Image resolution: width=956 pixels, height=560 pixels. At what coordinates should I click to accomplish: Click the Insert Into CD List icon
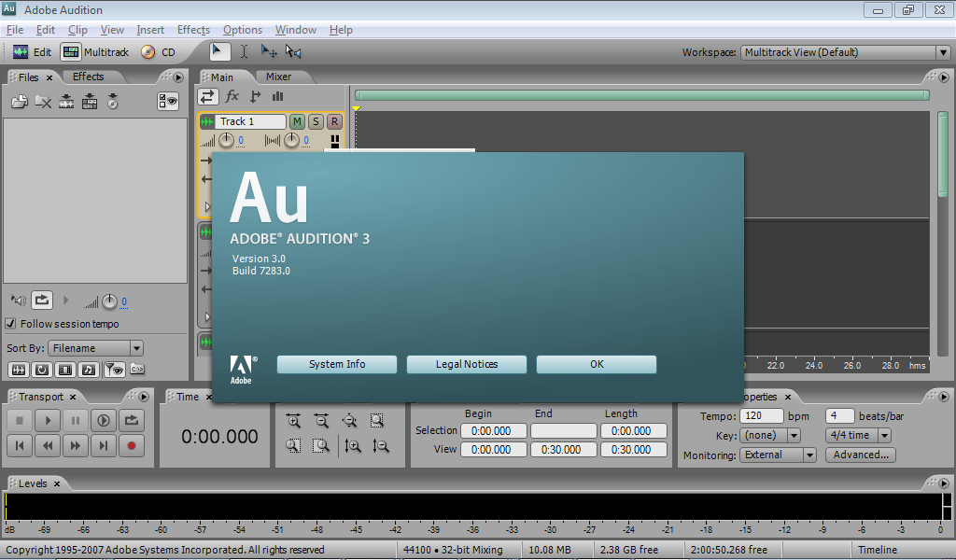click(x=113, y=101)
